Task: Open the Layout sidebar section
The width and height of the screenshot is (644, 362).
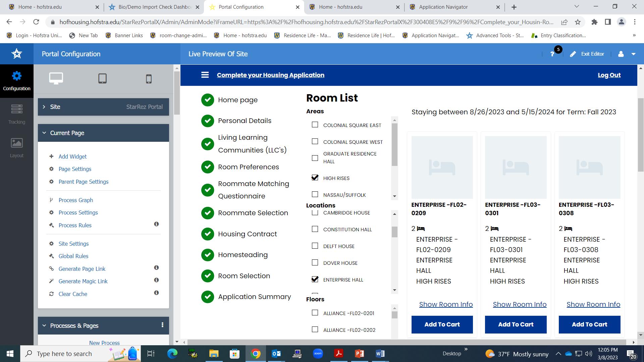Action: (16, 147)
